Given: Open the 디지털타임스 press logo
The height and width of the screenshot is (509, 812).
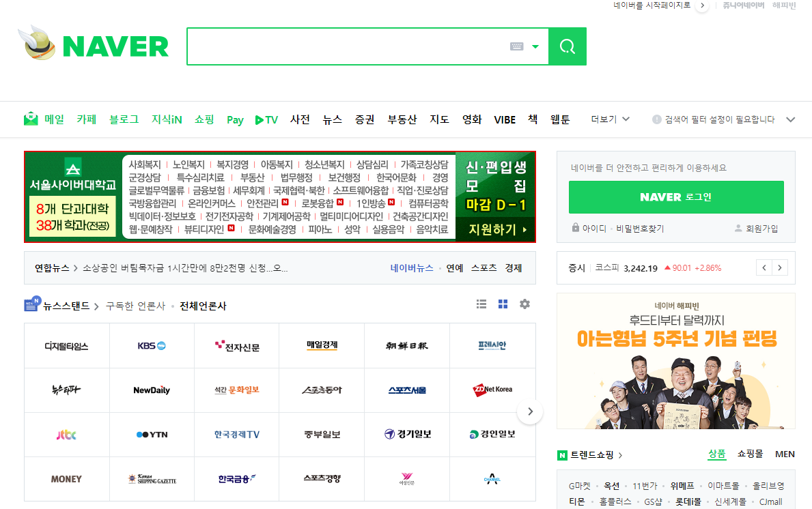Looking at the screenshot, I should (x=67, y=345).
